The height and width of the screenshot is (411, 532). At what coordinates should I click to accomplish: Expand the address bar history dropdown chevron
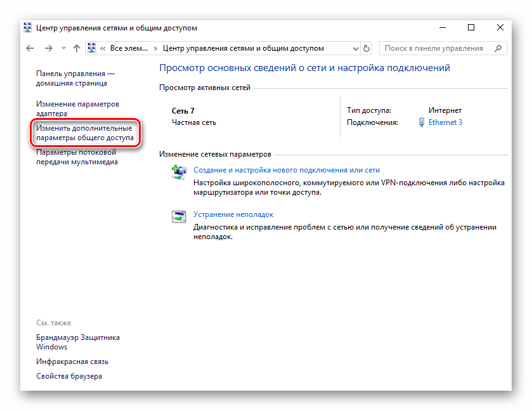[x=354, y=48]
